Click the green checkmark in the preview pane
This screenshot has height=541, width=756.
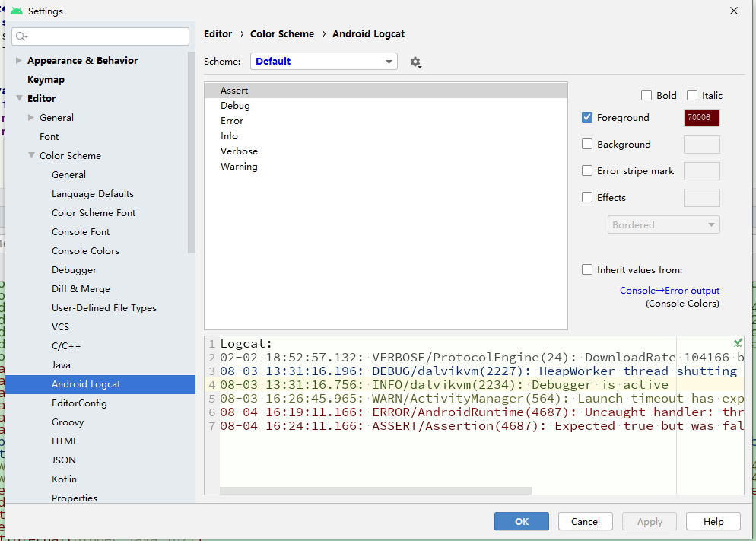click(736, 343)
